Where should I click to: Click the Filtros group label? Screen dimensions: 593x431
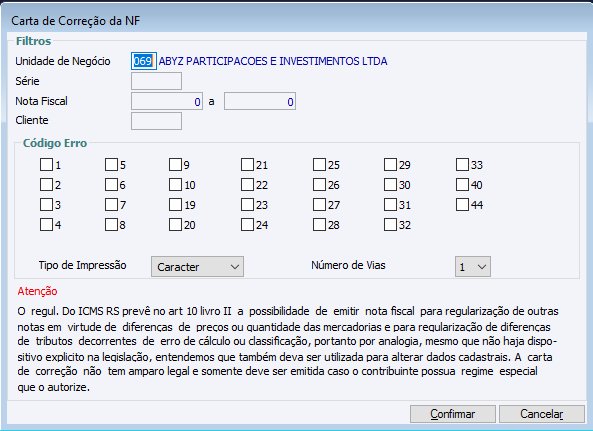point(33,41)
